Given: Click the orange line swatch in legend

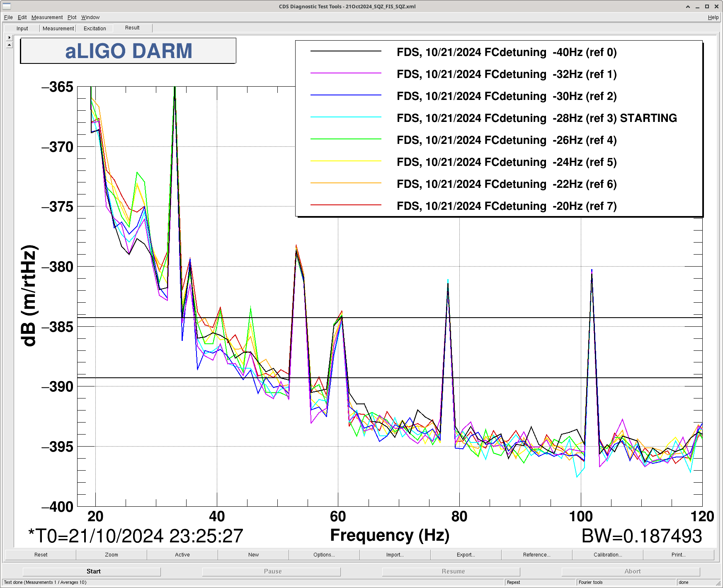Looking at the screenshot, I should coord(346,183).
